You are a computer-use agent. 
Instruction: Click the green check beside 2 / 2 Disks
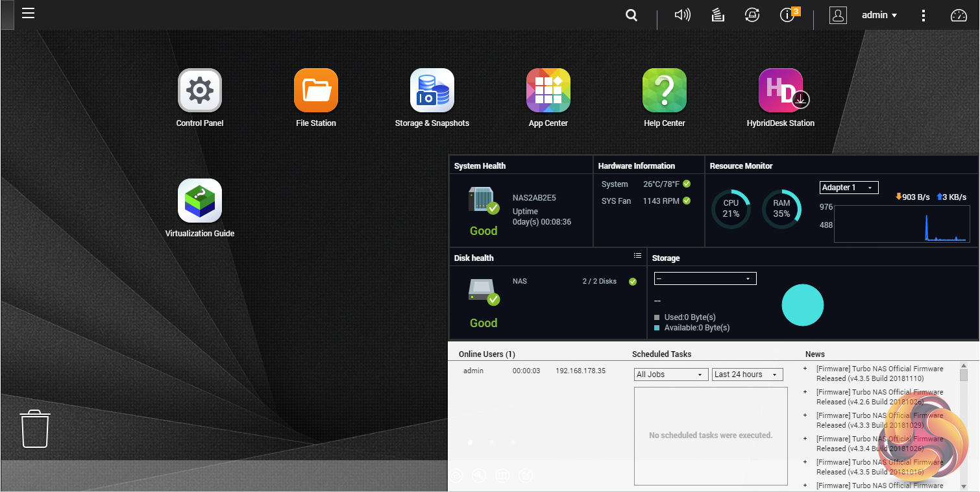(633, 282)
